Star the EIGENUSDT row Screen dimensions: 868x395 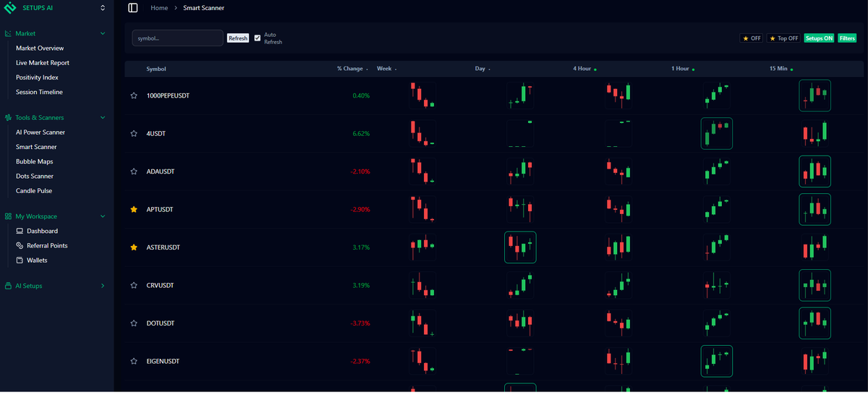tap(133, 361)
